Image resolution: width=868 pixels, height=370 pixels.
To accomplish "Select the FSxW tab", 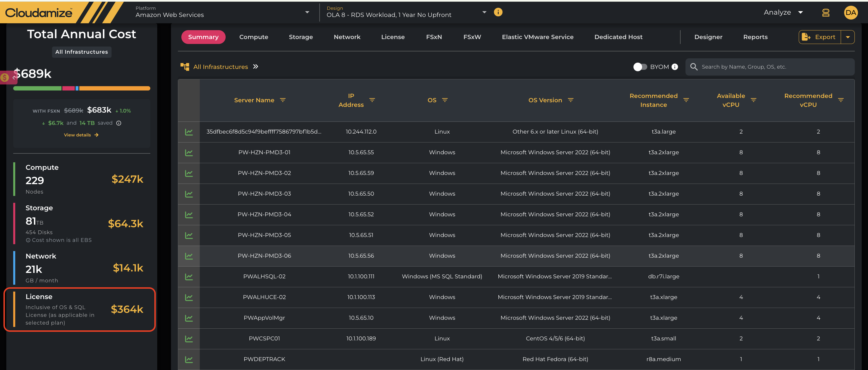I will point(472,37).
